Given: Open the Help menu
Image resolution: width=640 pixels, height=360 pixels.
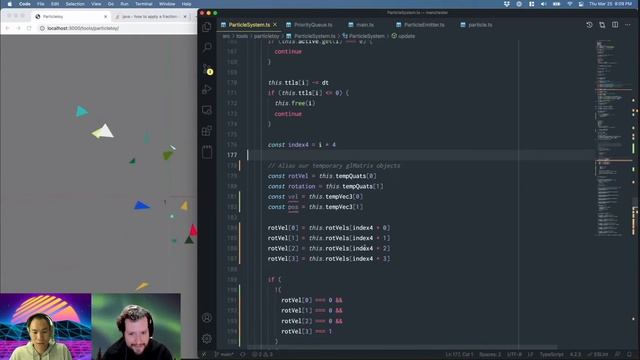Looking at the screenshot, I should point(186,4).
